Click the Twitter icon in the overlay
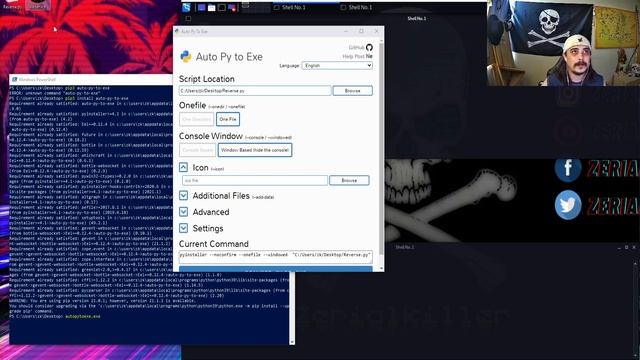 (568, 204)
